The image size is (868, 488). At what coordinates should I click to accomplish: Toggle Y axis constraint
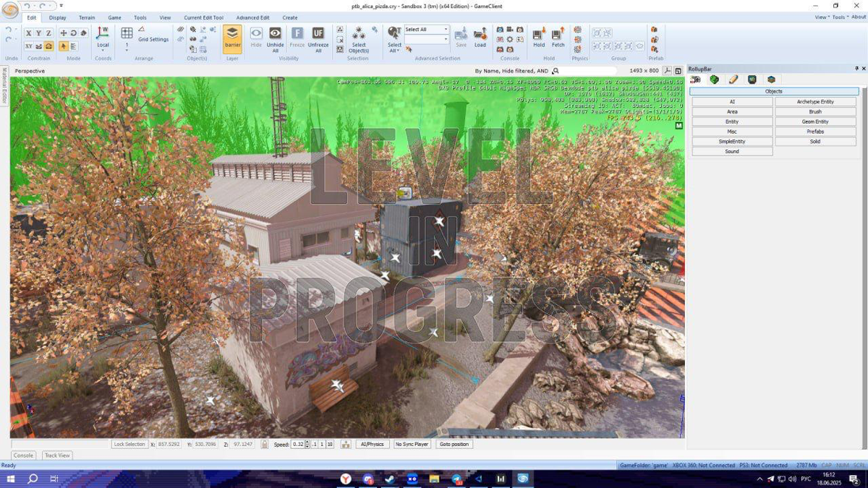click(39, 33)
